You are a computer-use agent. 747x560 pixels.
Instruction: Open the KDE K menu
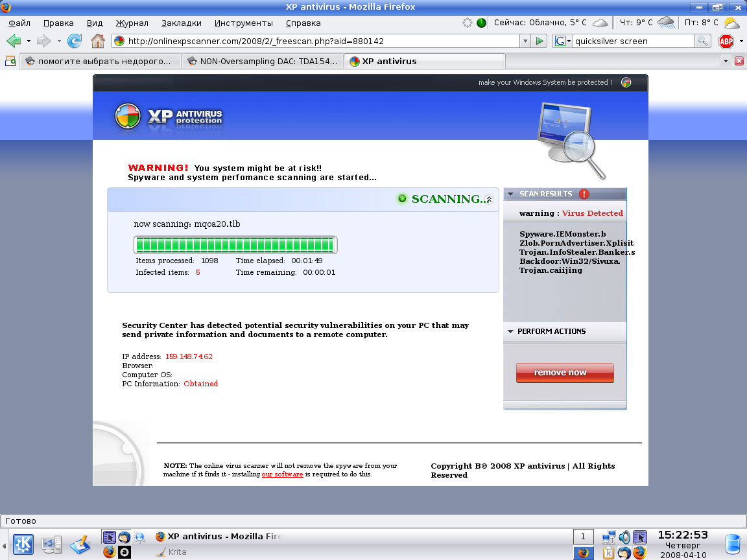[23, 544]
